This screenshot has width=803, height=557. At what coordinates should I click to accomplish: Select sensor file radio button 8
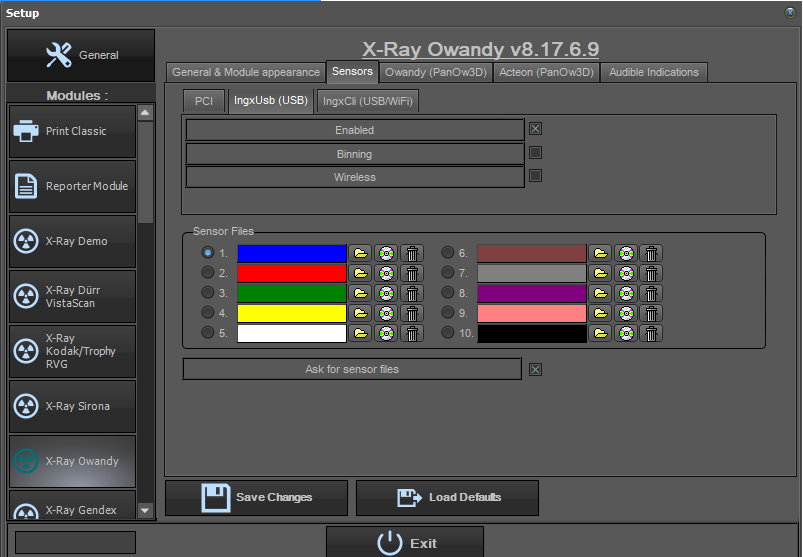point(448,292)
